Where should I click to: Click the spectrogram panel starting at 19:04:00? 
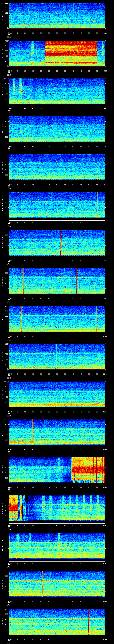(57, 129)
